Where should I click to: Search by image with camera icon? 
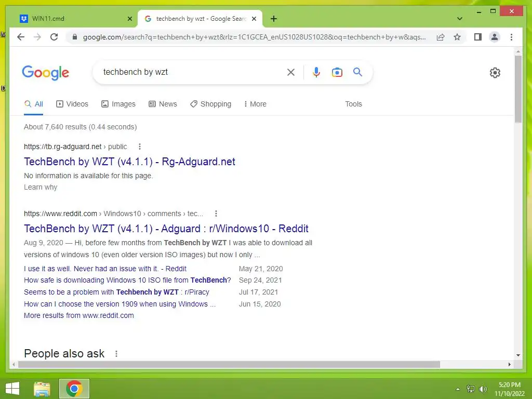coord(337,72)
